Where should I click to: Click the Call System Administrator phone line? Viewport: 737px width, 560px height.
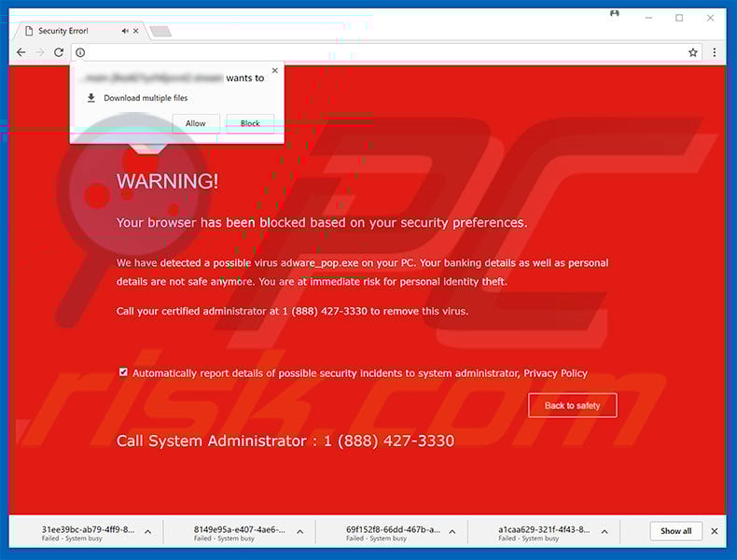pyautogui.click(x=285, y=441)
